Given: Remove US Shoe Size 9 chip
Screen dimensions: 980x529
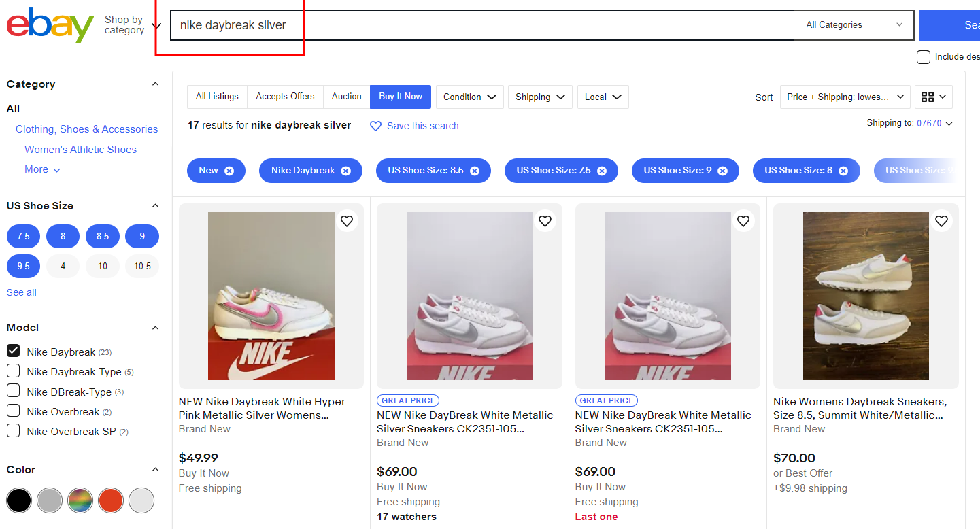Looking at the screenshot, I should [x=723, y=171].
